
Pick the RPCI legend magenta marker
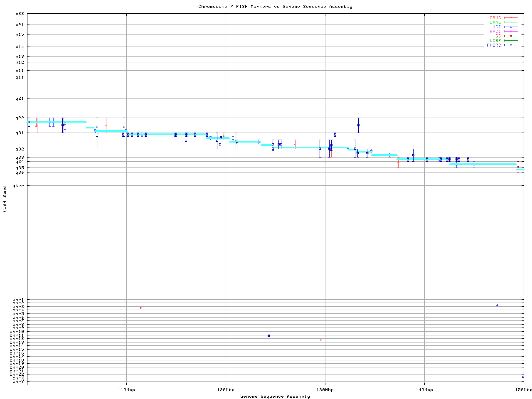511,32
